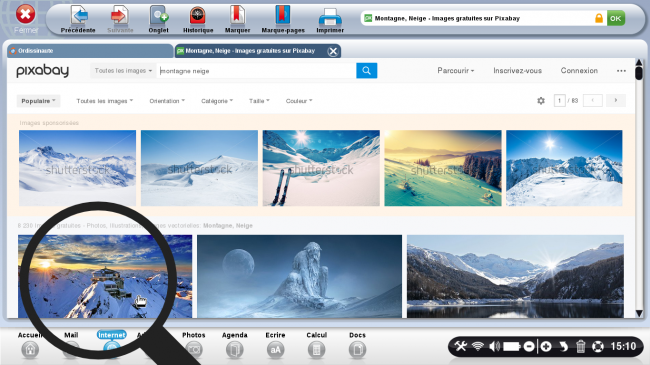Switch to the Ordissinaute tab
650x365 pixels.
tap(90, 51)
